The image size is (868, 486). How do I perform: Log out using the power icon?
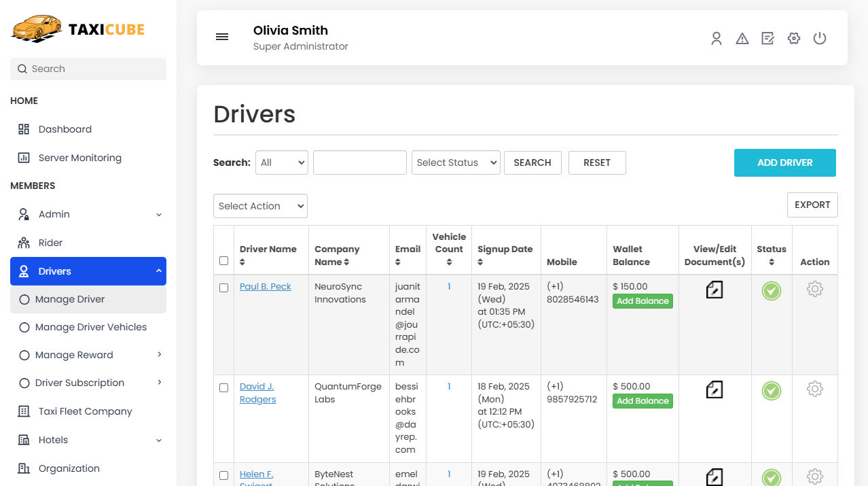(820, 39)
